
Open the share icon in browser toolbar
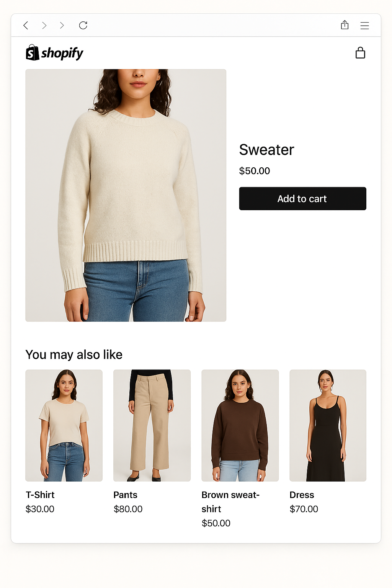coord(345,25)
